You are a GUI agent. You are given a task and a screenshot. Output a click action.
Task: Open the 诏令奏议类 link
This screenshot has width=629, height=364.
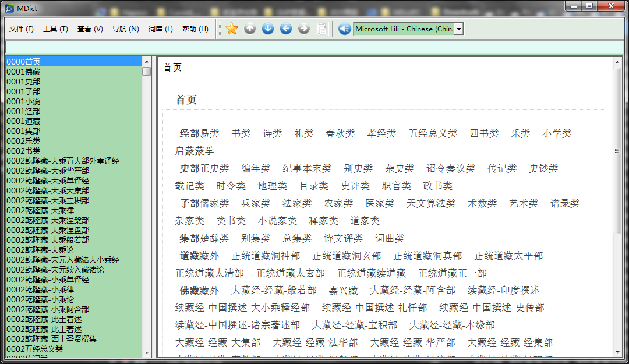point(451,168)
